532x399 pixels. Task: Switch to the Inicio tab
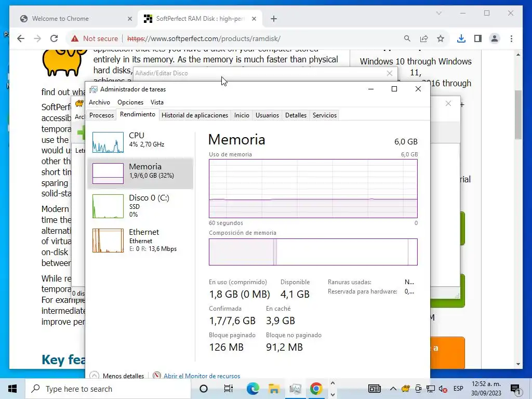[x=242, y=115]
